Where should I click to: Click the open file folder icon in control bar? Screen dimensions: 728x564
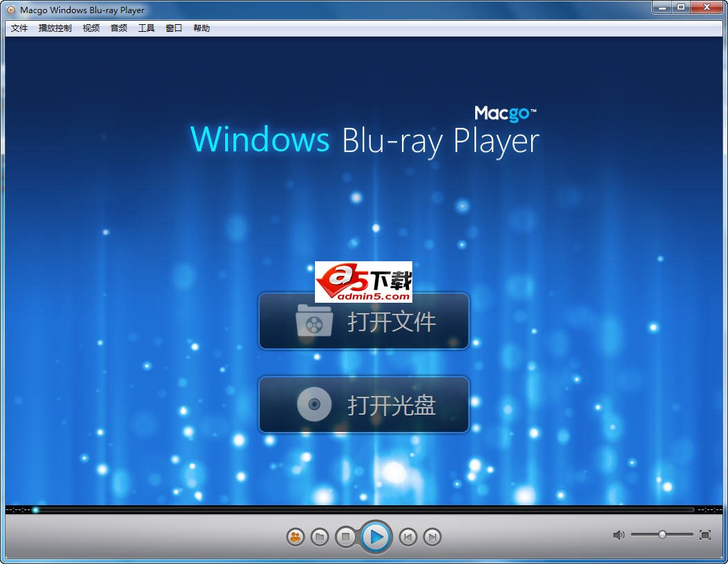[319, 537]
